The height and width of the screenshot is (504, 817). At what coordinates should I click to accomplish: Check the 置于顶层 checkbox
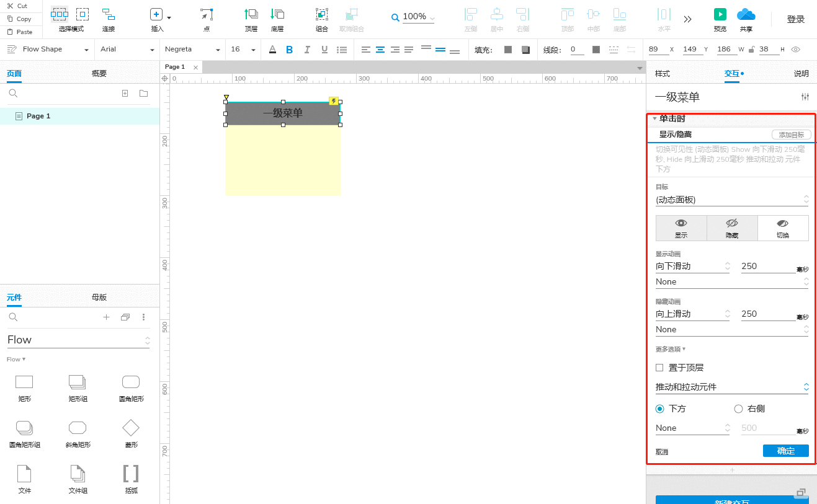[659, 368]
